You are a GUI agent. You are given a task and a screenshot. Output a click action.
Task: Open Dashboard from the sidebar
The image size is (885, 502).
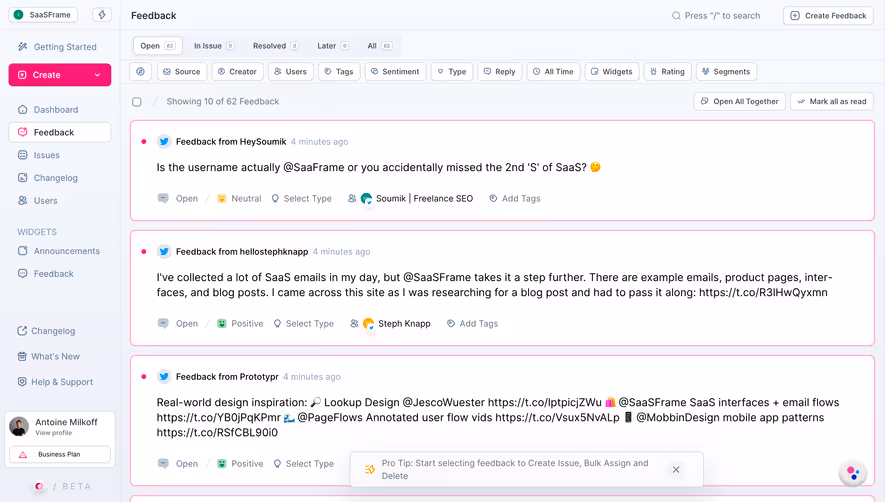(x=48, y=110)
